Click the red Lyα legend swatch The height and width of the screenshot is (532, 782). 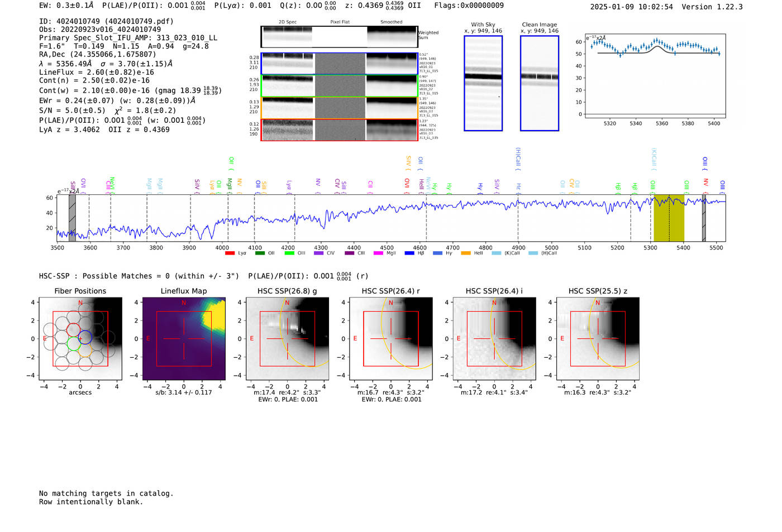tap(229, 253)
